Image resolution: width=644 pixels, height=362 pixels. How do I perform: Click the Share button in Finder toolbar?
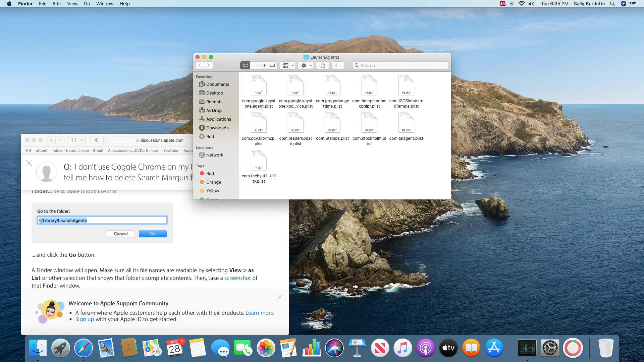[323, 65]
